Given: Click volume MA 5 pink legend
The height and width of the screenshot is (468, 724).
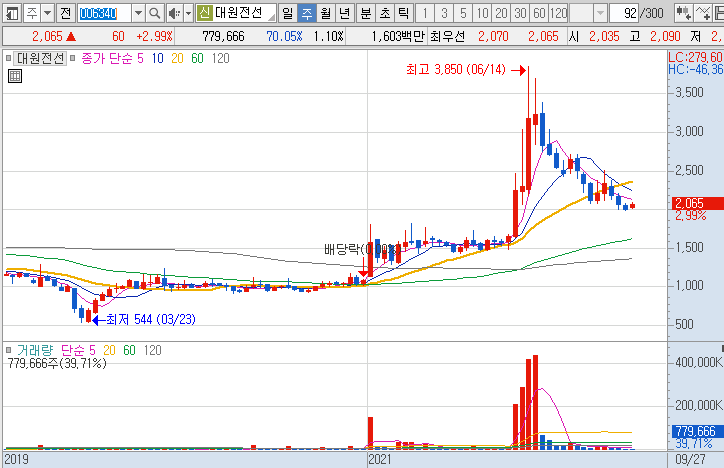Looking at the screenshot, I should 92,350.
